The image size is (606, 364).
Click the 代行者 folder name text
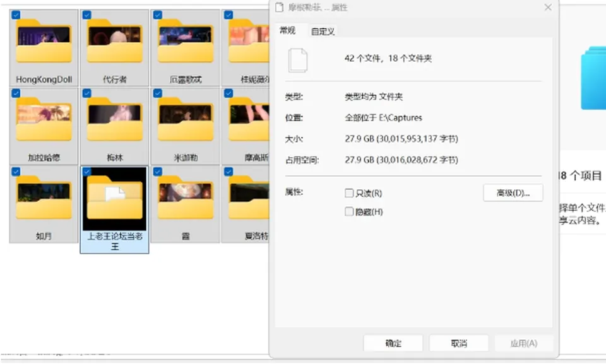click(x=115, y=79)
